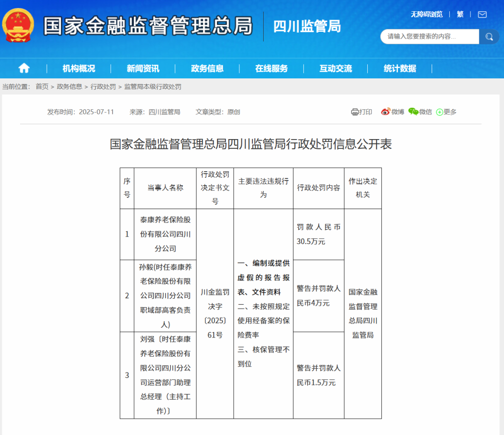Click the national emblem logo
Viewport: 504px width, 435px height.
[18, 25]
